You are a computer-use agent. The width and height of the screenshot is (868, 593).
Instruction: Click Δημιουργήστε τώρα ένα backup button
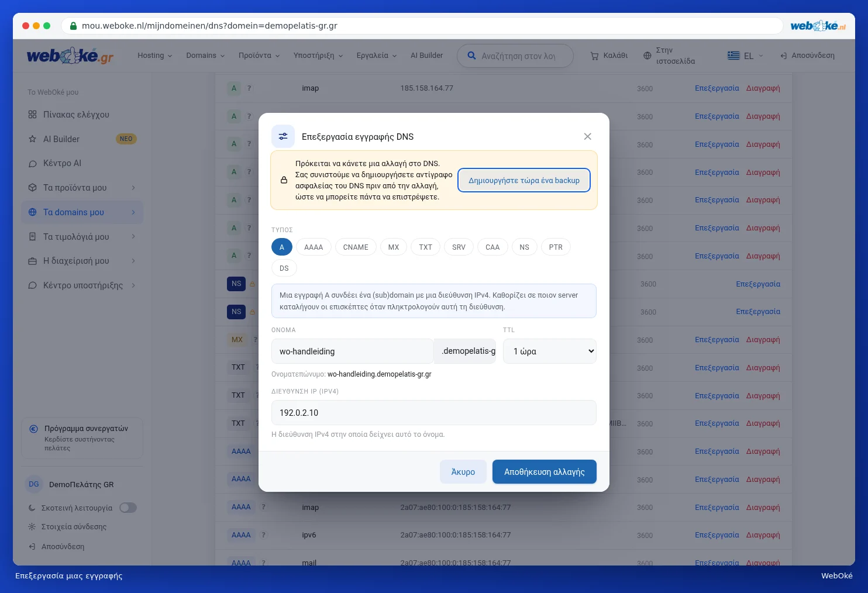pyautogui.click(x=524, y=180)
